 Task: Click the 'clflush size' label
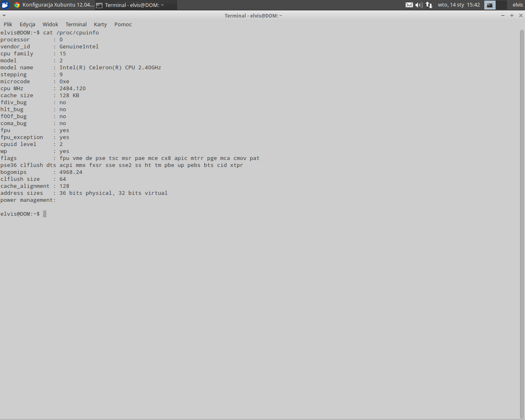point(20,179)
